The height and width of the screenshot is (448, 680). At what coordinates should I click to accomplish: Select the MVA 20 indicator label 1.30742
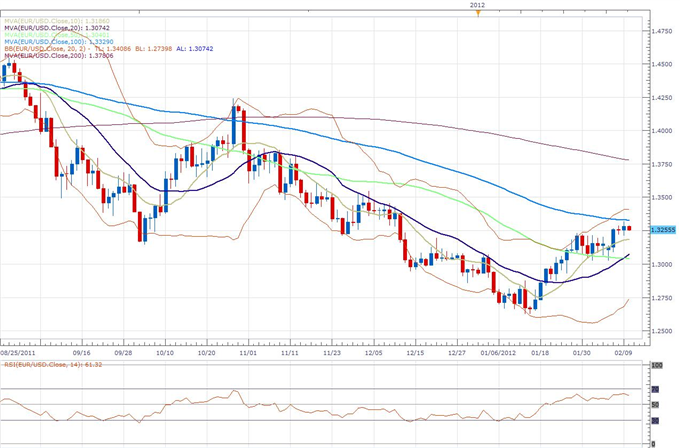(57, 28)
